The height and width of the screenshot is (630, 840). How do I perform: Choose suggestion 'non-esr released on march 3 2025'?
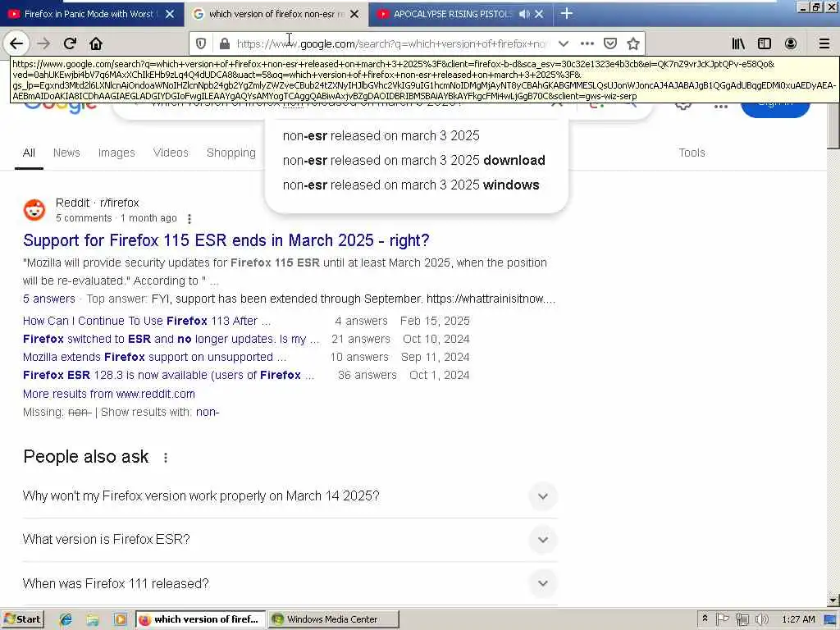click(x=381, y=135)
